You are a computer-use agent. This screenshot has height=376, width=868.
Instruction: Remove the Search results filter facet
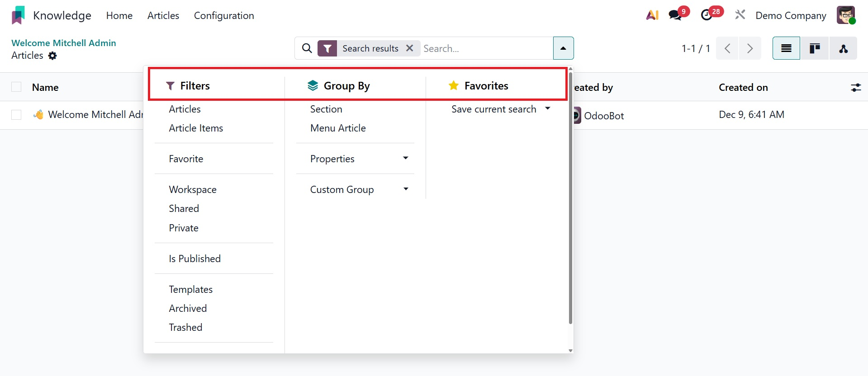point(410,48)
